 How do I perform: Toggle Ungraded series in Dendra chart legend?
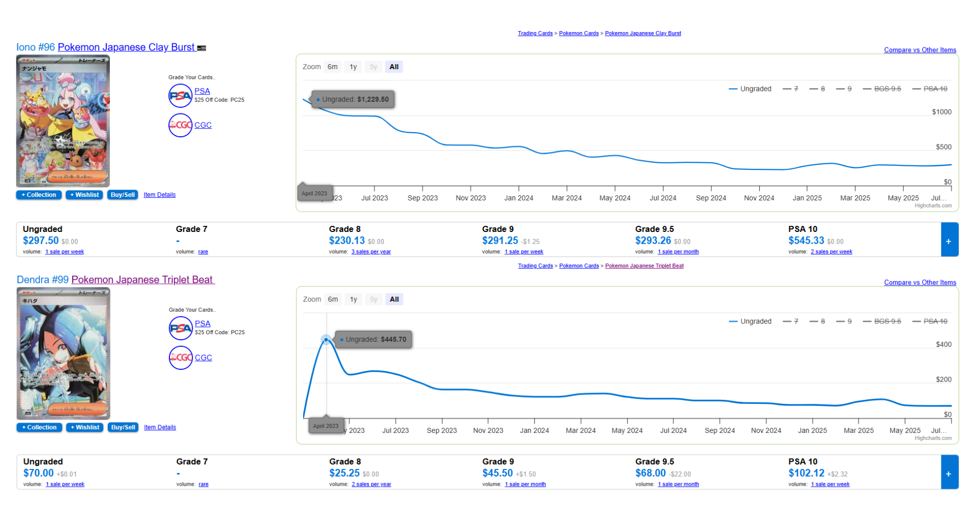750,321
